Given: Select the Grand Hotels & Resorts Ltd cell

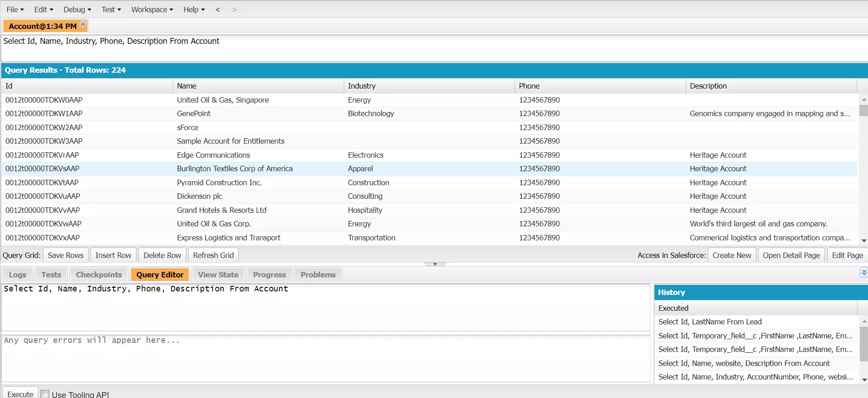Looking at the screenshot, I should [x=258, y=210].
